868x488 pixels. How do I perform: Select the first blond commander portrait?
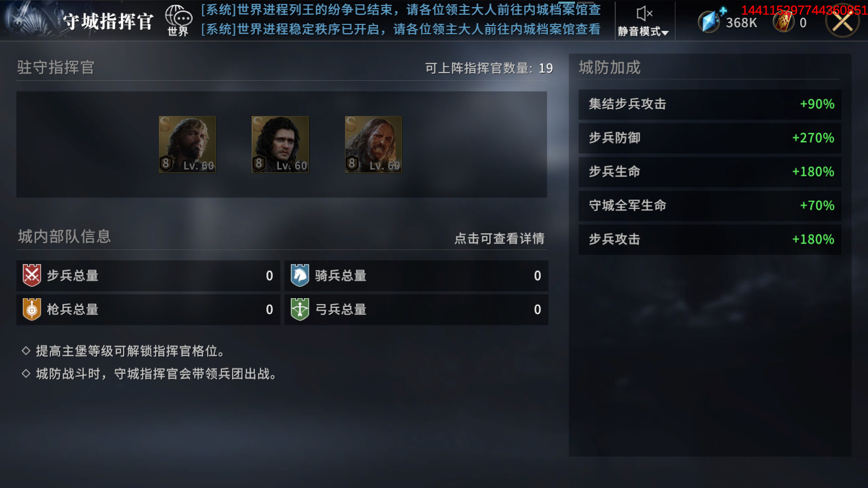tap(187, 144)
